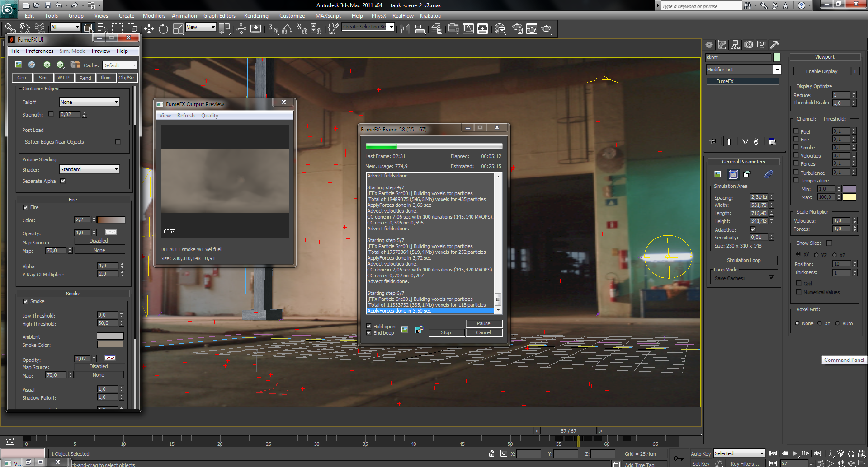This screenshot has height=467, width=868.
Task: Click Make Unique icon in modifier stack
Action: coord(745,141)
